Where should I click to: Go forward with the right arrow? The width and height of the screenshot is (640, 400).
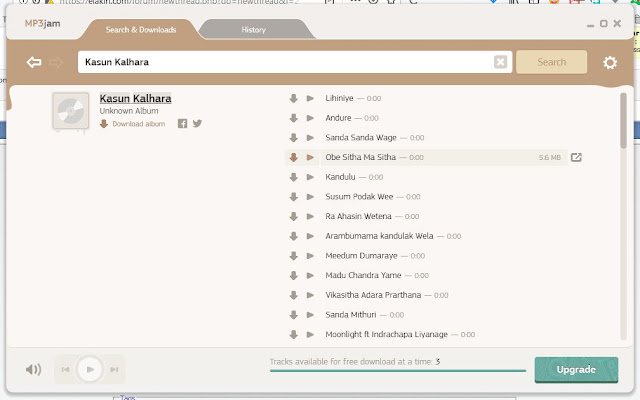coord(56,62)
